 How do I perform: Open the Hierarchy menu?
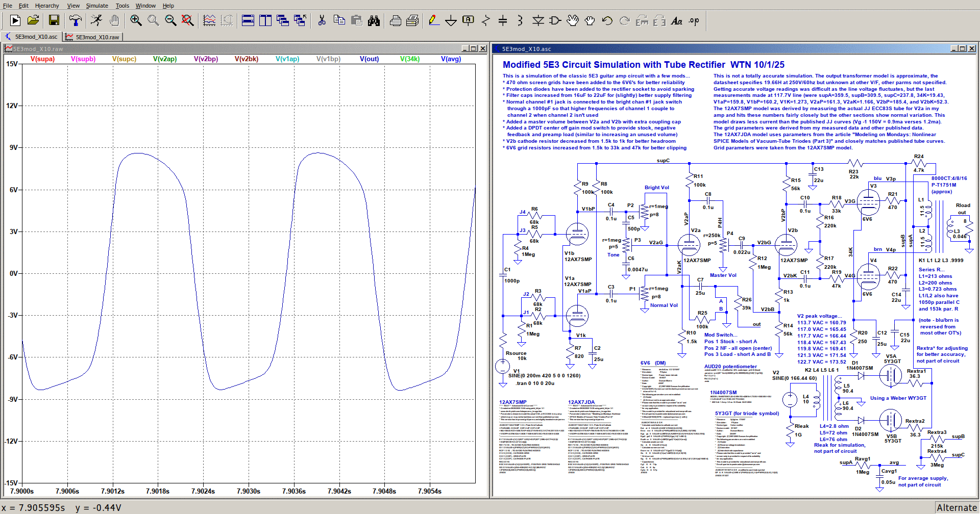point(47,6)
